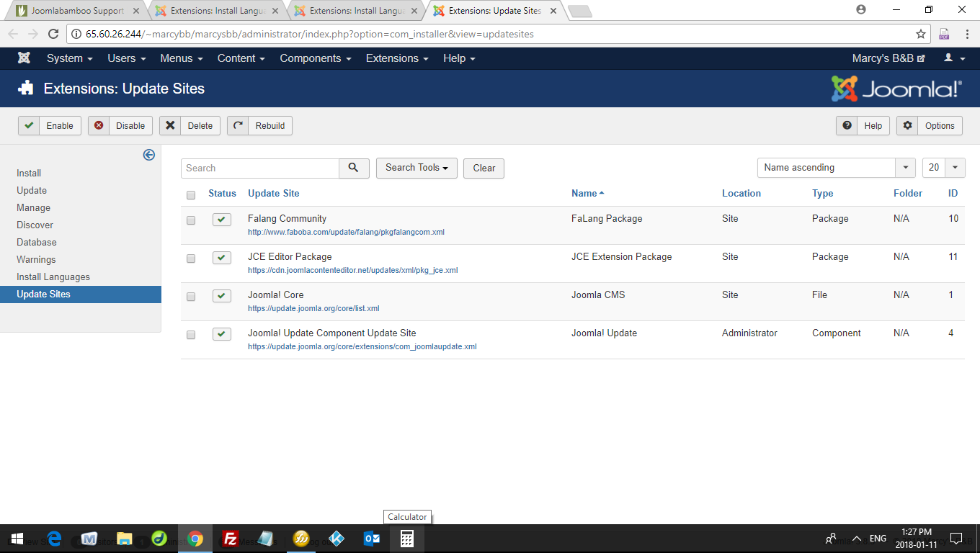The height and width of the screenshot is (553, 980).
Task: Toggle the green status check for Falang Community
Action: point(222,220)
